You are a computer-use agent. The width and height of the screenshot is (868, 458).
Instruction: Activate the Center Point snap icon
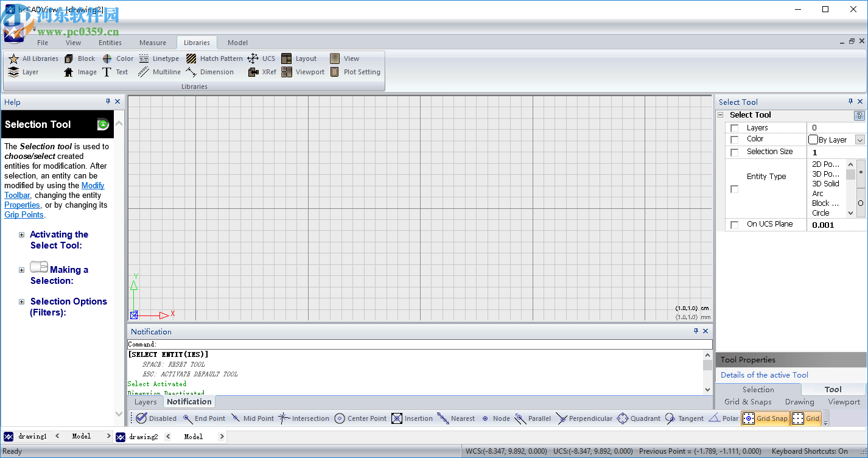tap(340, 418)
